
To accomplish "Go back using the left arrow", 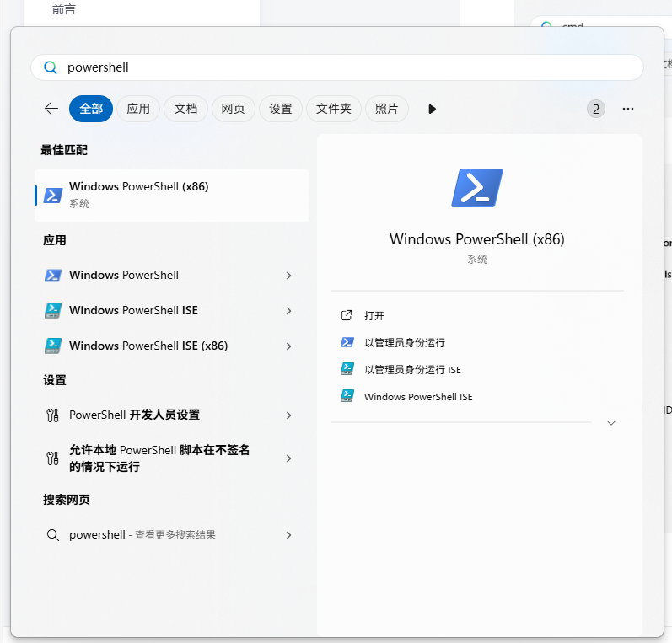I will 51,109.
